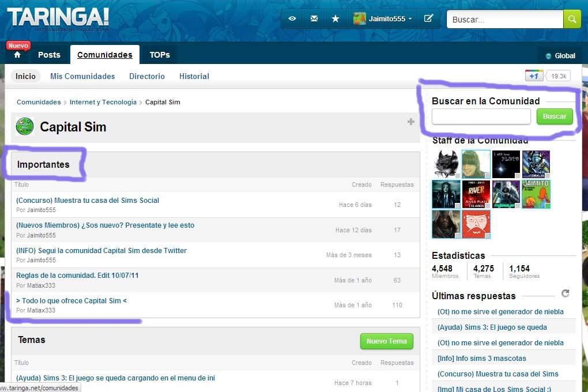Click the red bearded face staff avatar
Screen dimensions: 588x392
476,224
